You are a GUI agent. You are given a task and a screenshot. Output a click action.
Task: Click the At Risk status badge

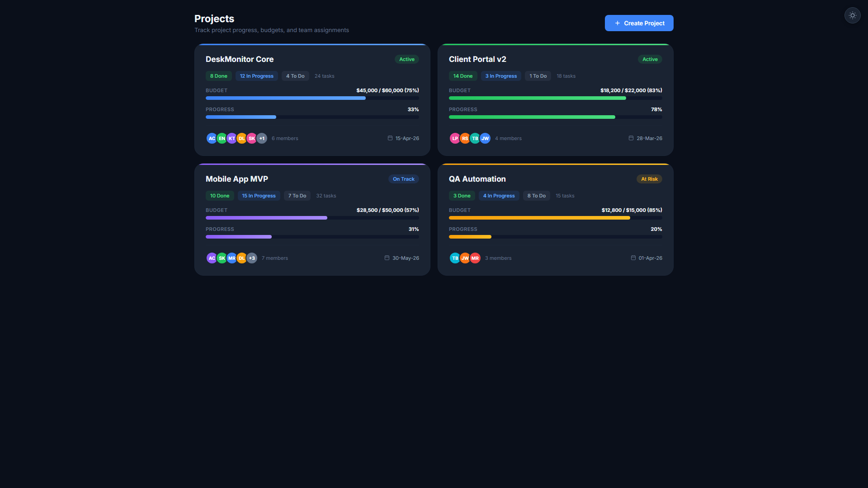(x=649, y=179)
